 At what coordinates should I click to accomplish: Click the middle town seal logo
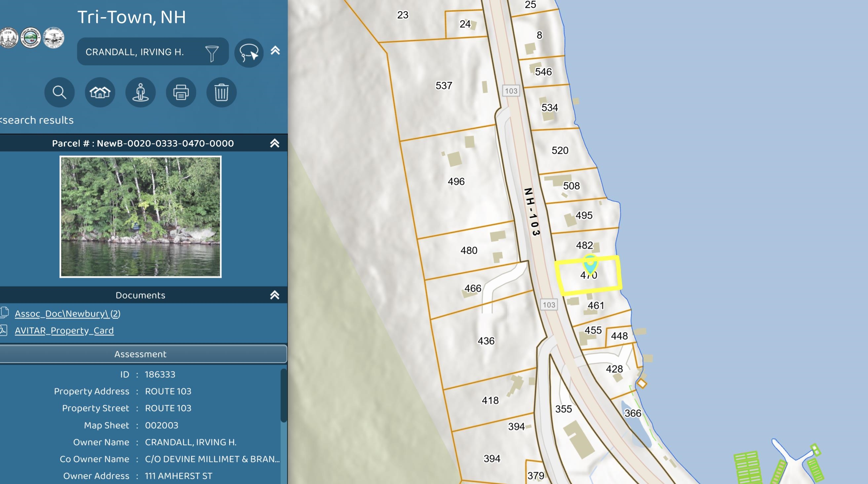click(x=31, y=37)
